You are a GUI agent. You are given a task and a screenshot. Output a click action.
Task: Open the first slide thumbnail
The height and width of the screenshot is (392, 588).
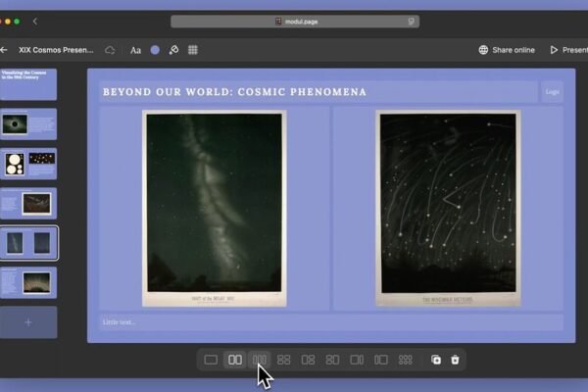tap(28, 84)
